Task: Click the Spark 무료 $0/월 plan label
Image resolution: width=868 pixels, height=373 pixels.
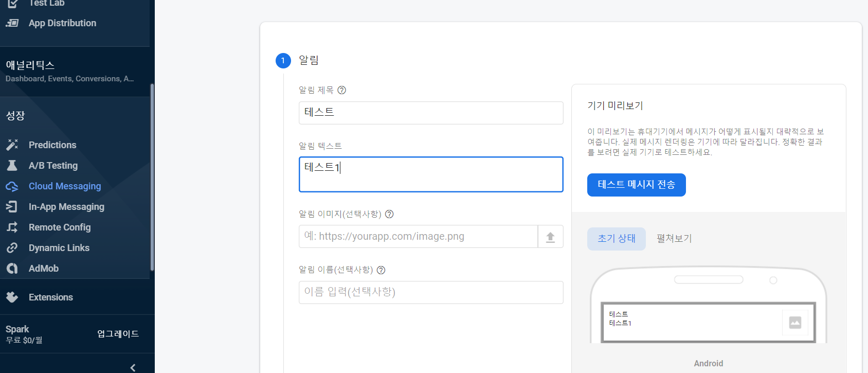Action: click(24, 334)
